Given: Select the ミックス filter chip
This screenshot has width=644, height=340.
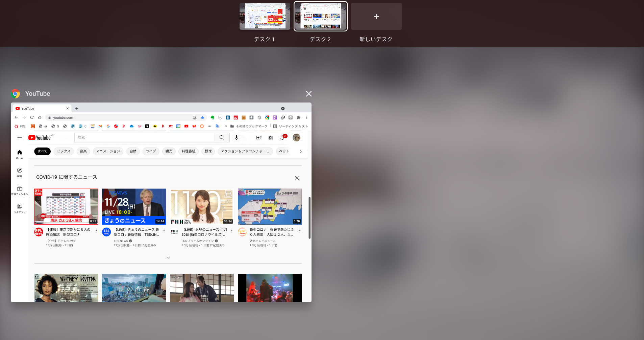Looking at the screenshot, I should tap(64, 151).
